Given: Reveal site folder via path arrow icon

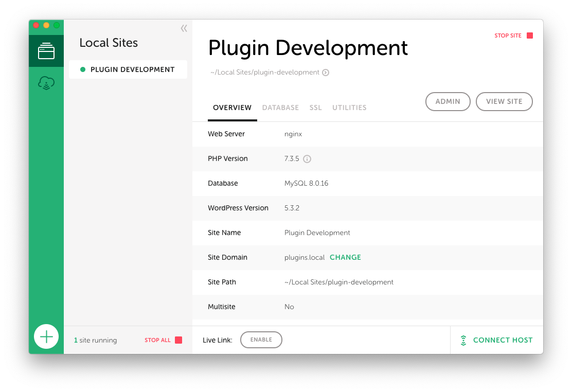Looking at the screenshot, I should pyautogui.click(x=326, y=73).
